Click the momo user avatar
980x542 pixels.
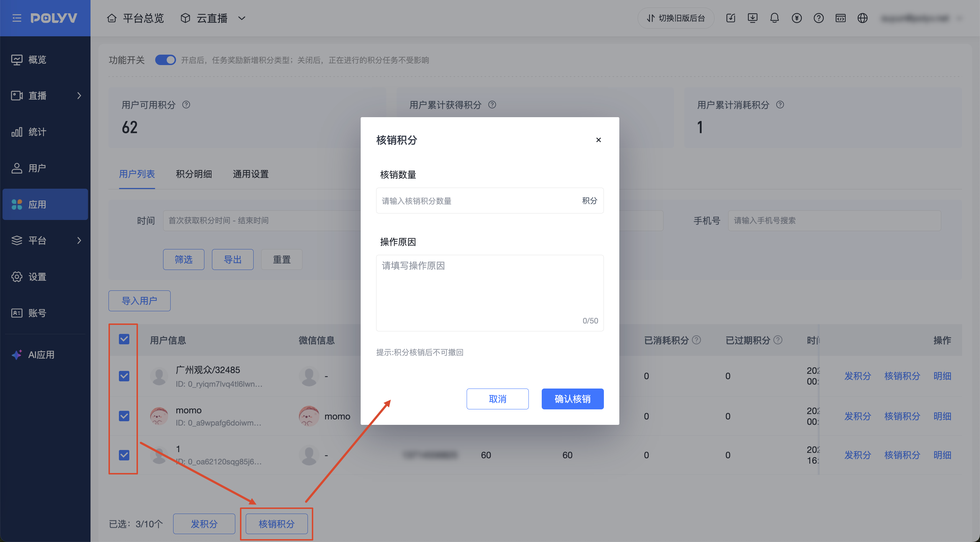[x=159, y=416]
